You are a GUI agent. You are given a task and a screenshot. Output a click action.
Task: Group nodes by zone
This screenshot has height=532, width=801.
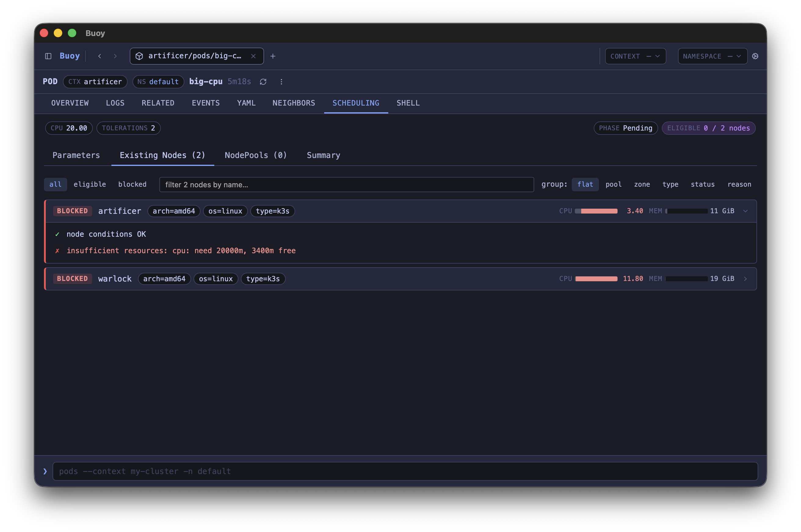642,184
